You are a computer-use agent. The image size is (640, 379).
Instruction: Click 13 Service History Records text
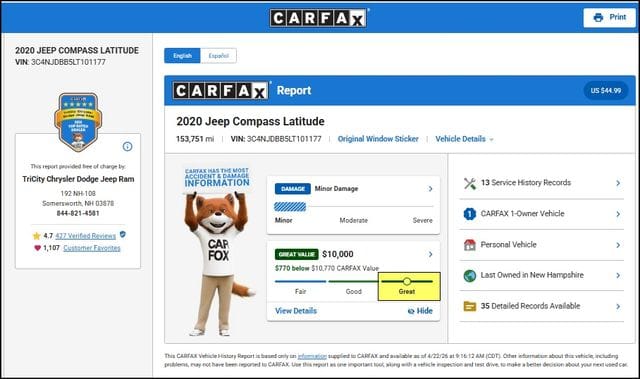coord(526,183)
